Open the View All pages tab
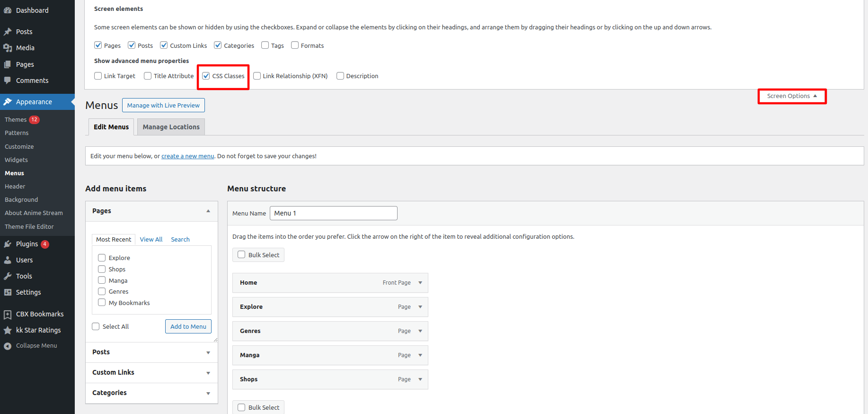 point(151,240)
